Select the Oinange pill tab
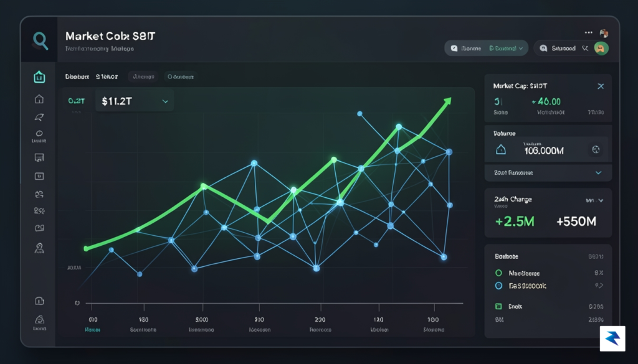The image size is (638, 364). click(x=143, y=77)
